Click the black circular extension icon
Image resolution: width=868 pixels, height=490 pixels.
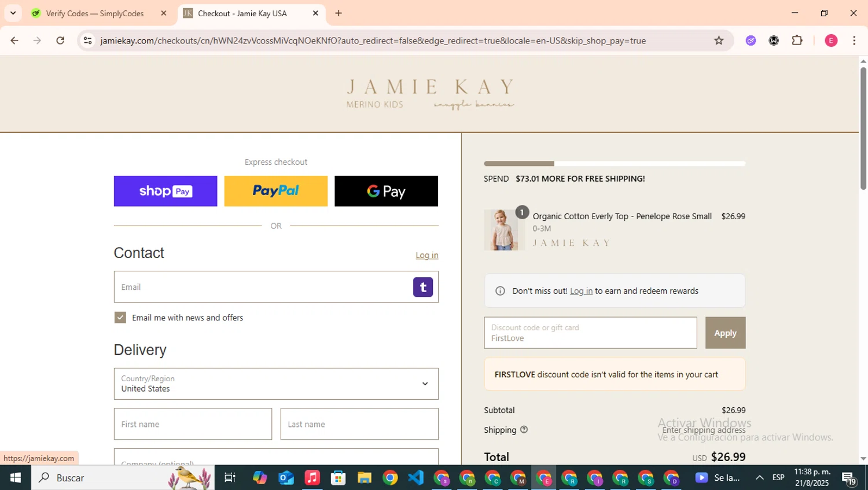click(x=774, y=40)
